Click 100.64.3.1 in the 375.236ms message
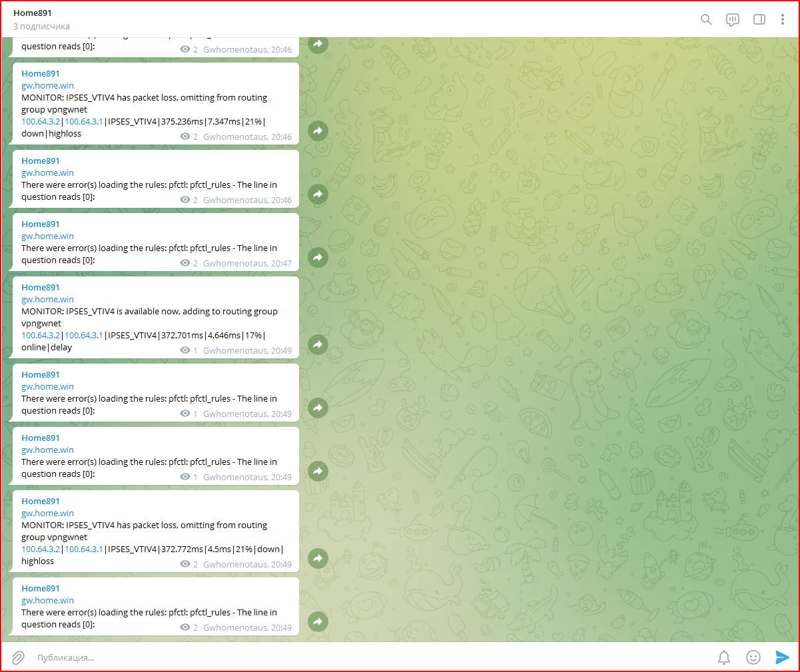Screen dimensions: 800x672 pyautogui.click(x=84, y=122)
